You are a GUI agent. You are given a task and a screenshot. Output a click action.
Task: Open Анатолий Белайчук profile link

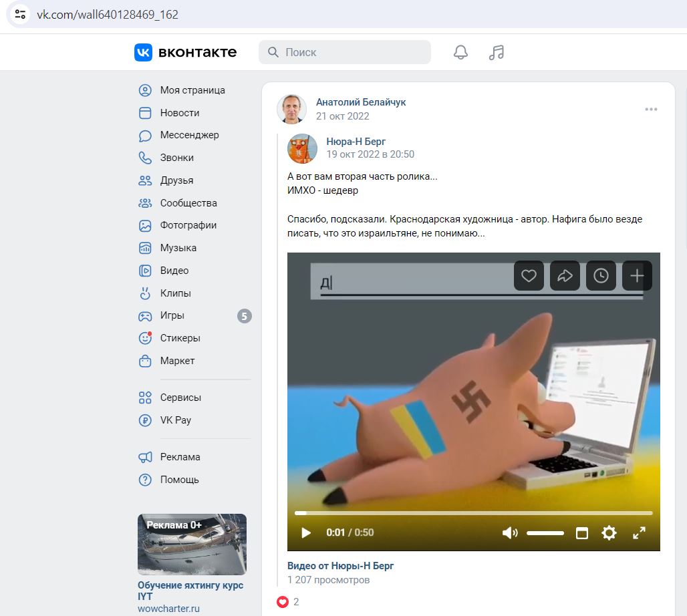(361, 102)
